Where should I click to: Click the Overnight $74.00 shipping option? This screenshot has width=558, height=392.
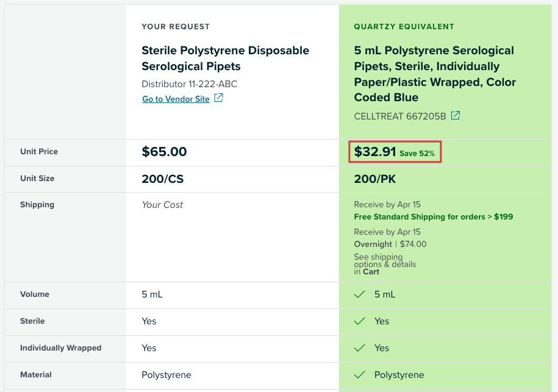(390, 244)
